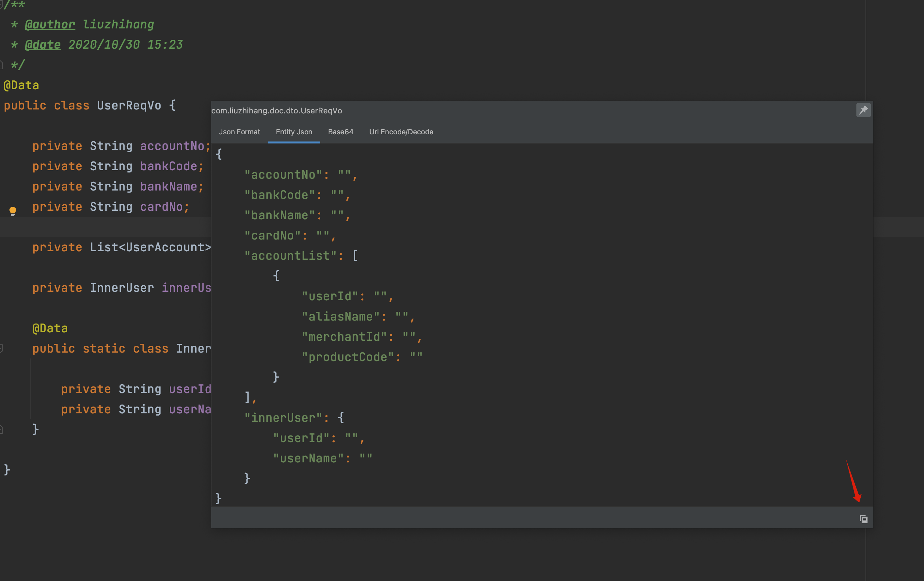Place the caret on the highlighted empty editor line
This screenshot has height=581, width=924.
[x=105, y=227]
